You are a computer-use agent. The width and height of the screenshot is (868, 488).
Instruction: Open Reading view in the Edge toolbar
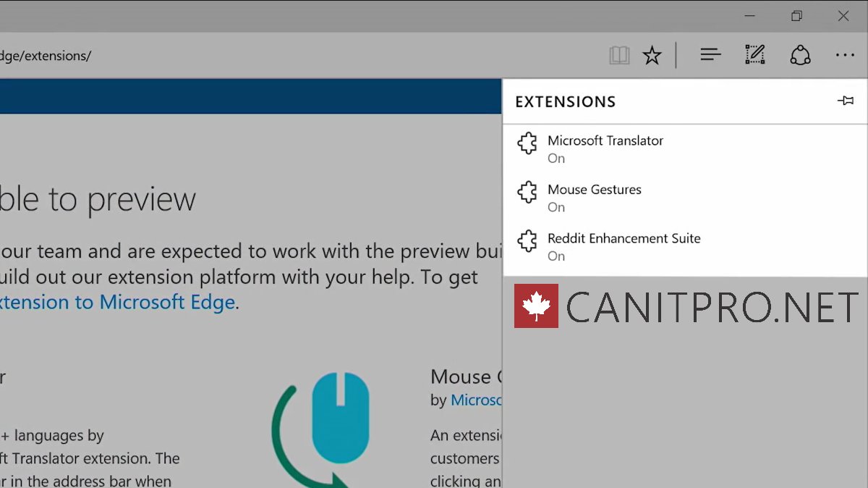[x=619, y=54]
